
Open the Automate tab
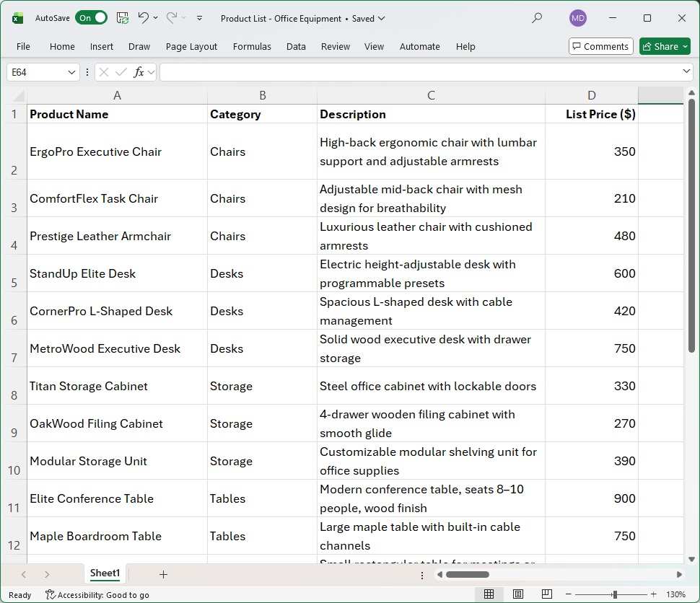point(420,46)
